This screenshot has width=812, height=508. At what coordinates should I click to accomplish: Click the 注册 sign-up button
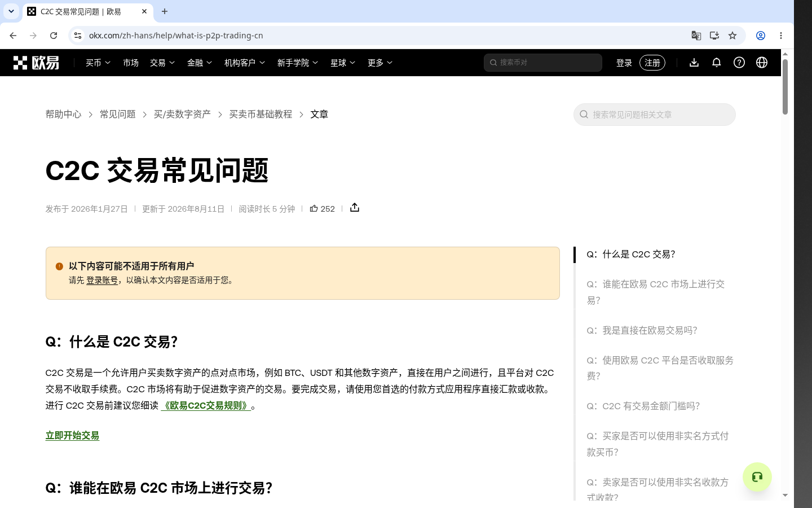coord(652,63)
